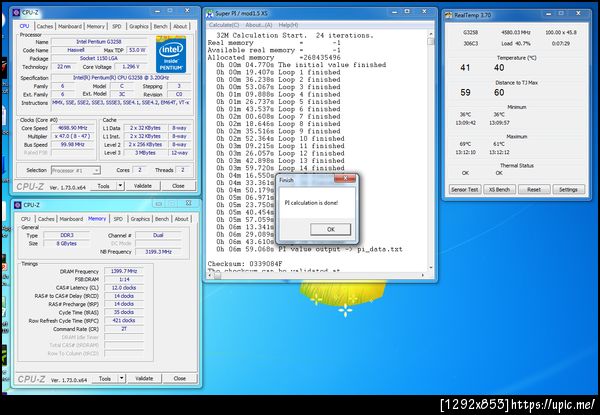Click 4580.03 MHz reading in RealTemp
Screen dimensions: 600x415
516,33
